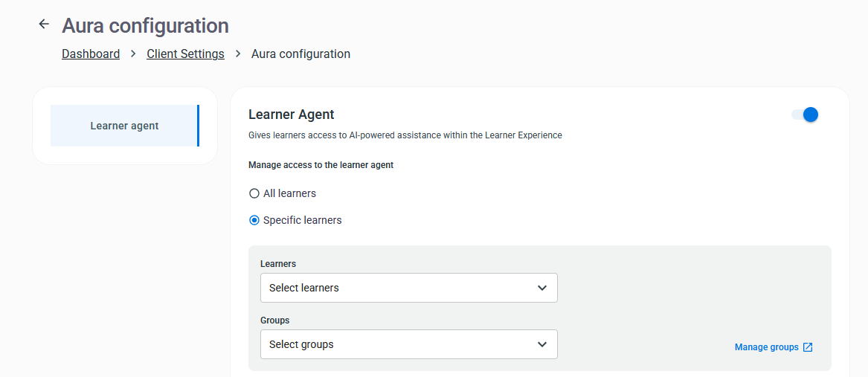Click the 'Gives learners access to AI-powered assistance' description
Image resolution: width=868 pixels, height=377 pixels.
coord(405,135)
